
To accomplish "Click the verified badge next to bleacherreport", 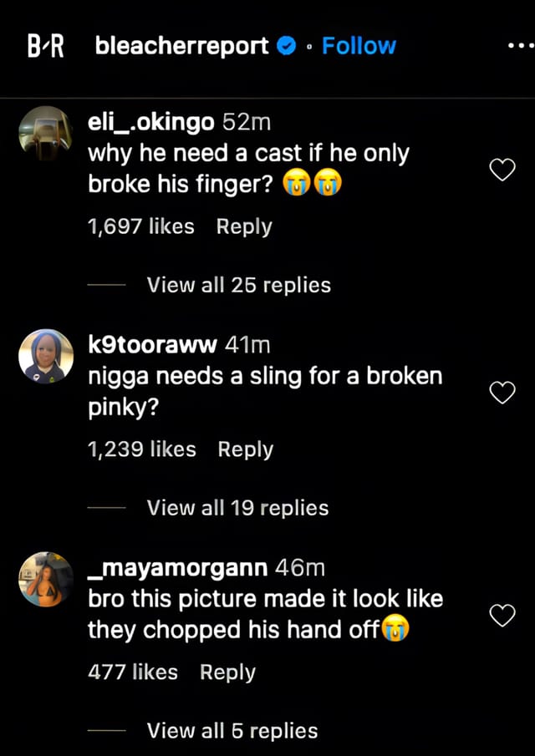I will 285,46.
